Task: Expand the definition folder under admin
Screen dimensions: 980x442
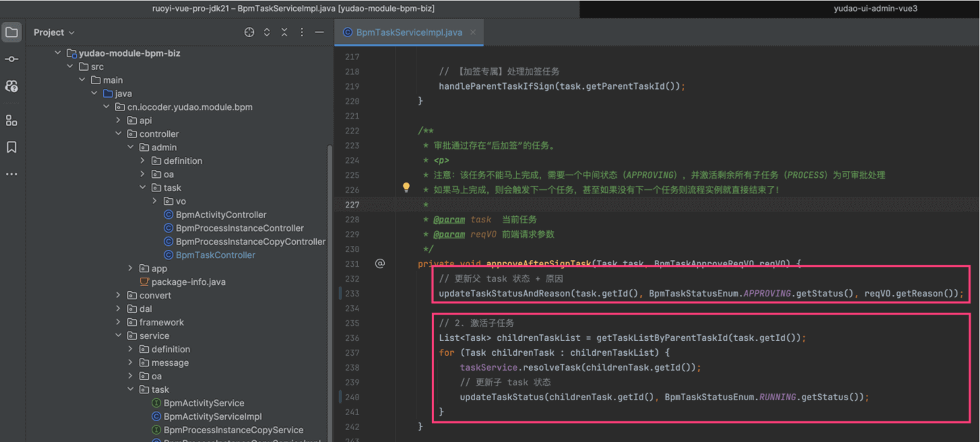Action: click(143, 161)
